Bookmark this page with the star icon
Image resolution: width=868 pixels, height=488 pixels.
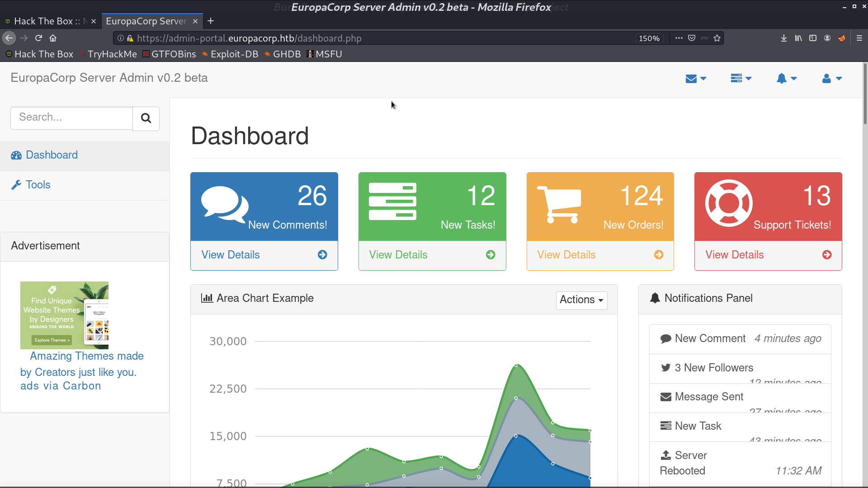click(717, 38)
